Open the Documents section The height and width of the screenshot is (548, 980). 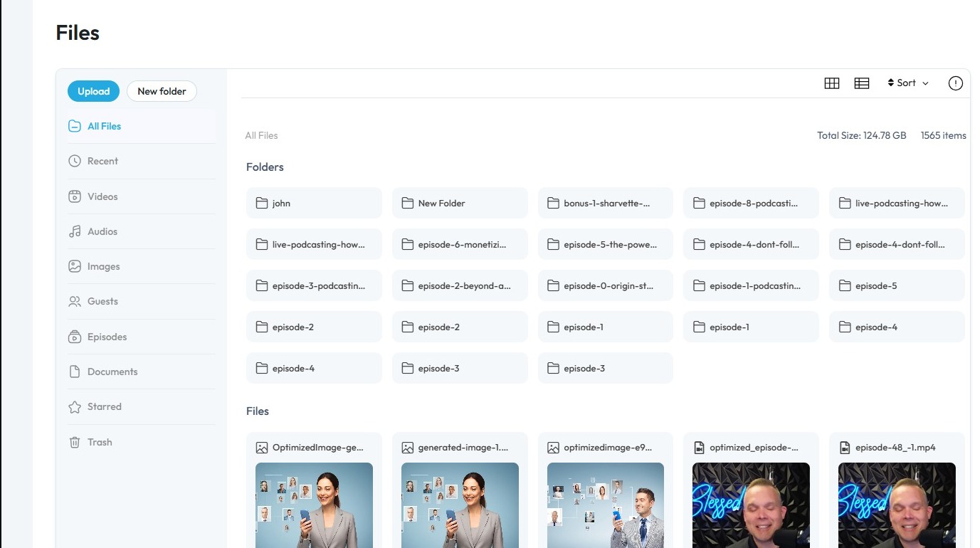142,372
